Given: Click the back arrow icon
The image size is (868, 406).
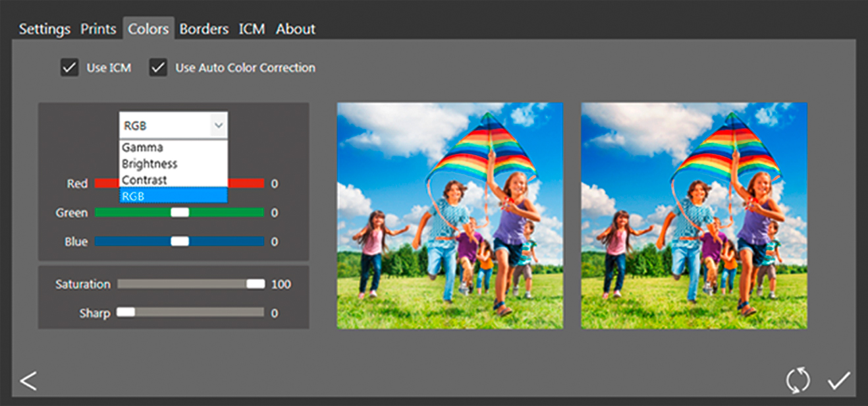Looking at the screenshot, I should (x=28, y=381).
